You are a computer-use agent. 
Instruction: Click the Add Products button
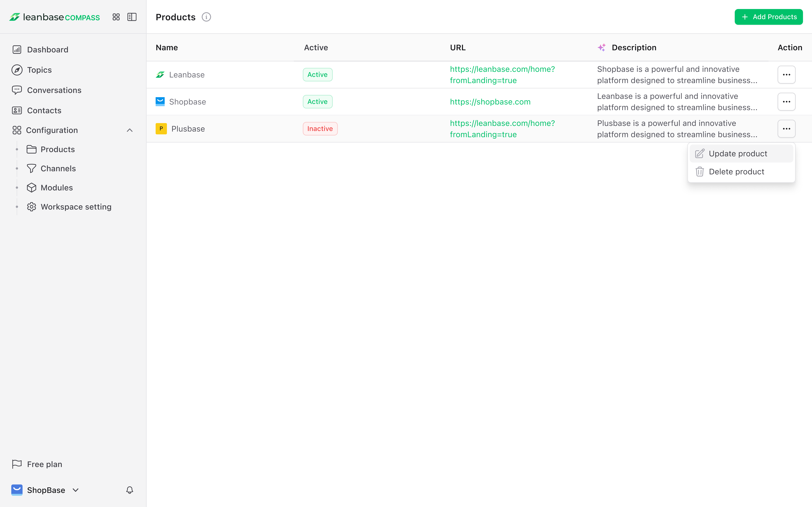click(x=768, y=17)
